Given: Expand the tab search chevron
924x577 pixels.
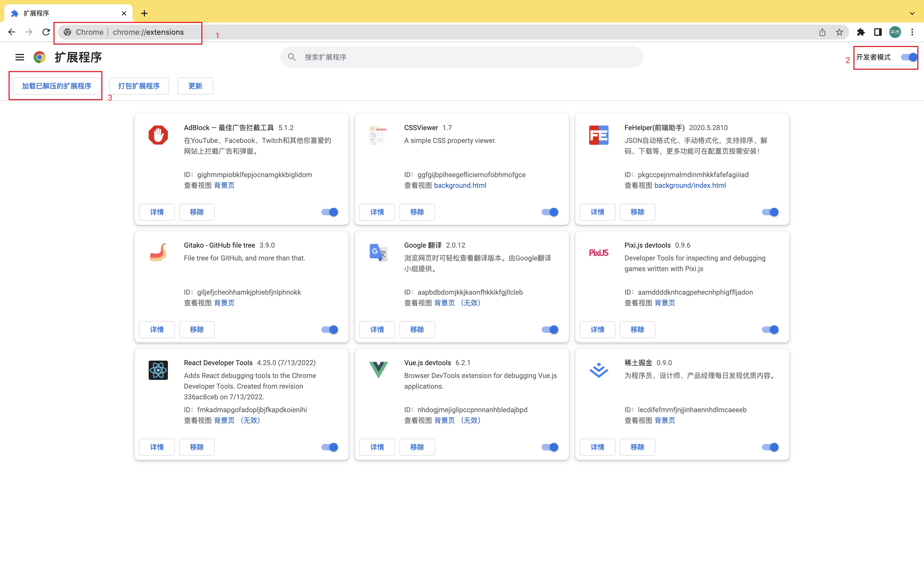Looking at the screenshot, I should coord(912,13).
